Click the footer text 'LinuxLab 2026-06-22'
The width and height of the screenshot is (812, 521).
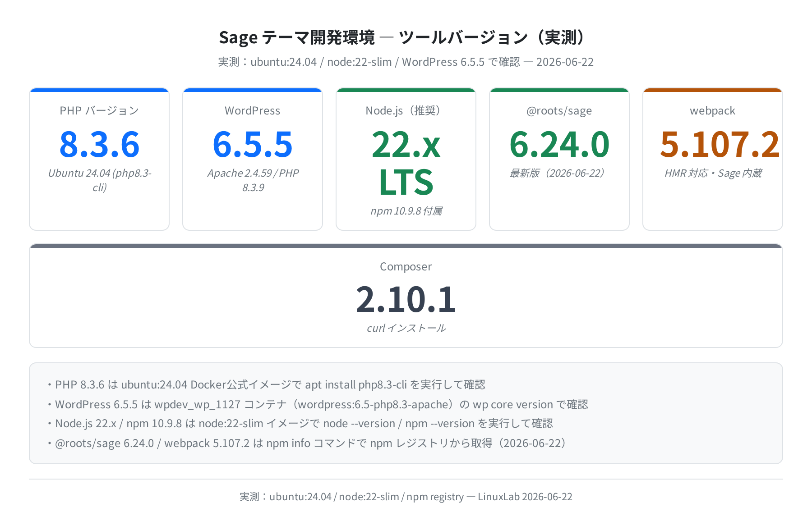525,497
